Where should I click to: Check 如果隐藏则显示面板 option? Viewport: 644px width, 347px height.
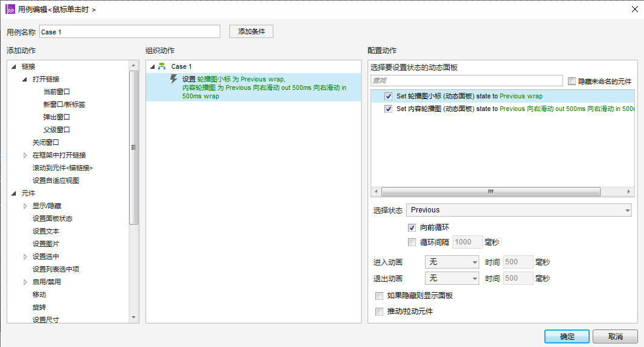(380, 296)
